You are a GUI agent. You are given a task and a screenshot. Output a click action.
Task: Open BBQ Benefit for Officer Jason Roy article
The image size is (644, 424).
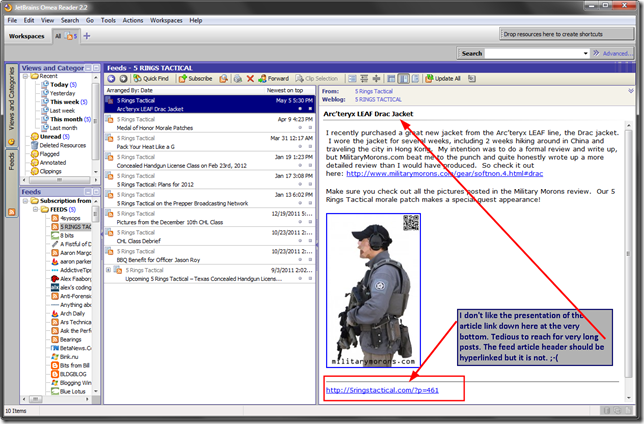coord(209,256)
